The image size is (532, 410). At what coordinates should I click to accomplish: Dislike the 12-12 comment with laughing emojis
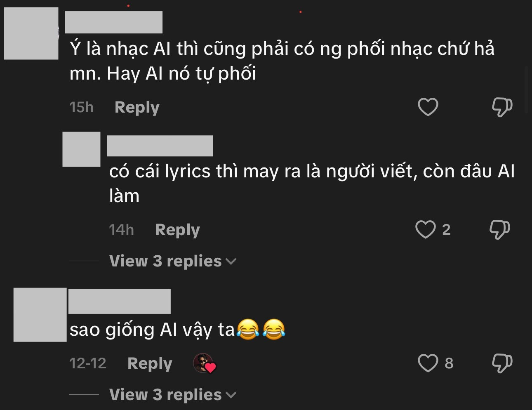click(x=502, y=363)
